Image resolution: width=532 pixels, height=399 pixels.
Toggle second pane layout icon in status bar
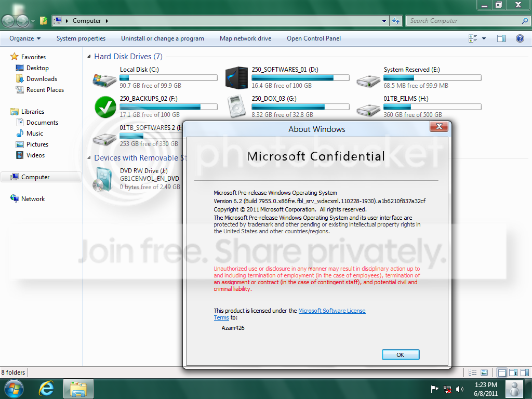(513, 373)
